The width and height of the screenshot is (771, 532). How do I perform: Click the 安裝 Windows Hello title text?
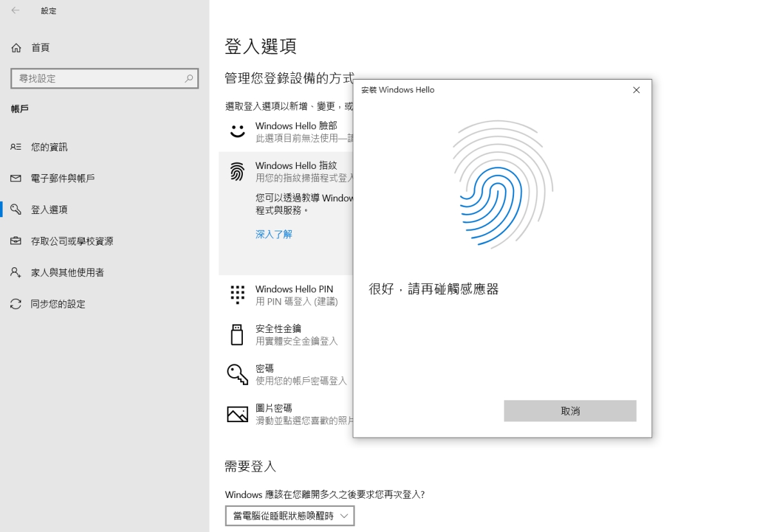pos(398,90)
